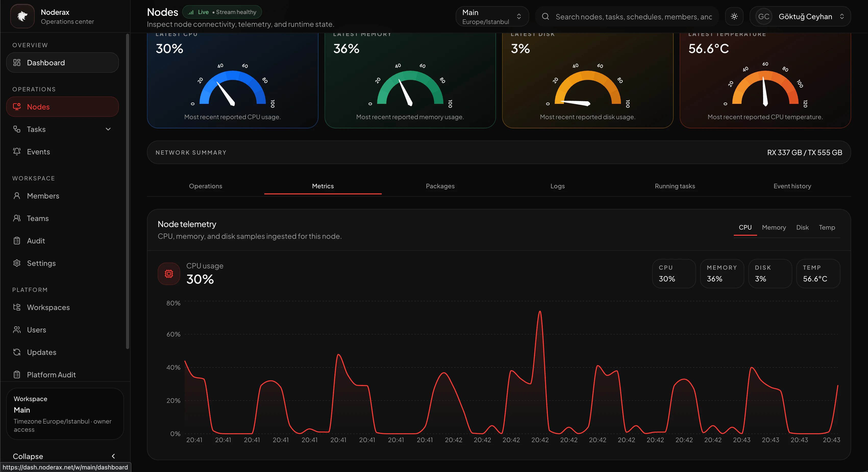The height and width of the screenshot is (472, 868).
Task: Open Audit clipboard icon in sidebar
Action: 17,241
